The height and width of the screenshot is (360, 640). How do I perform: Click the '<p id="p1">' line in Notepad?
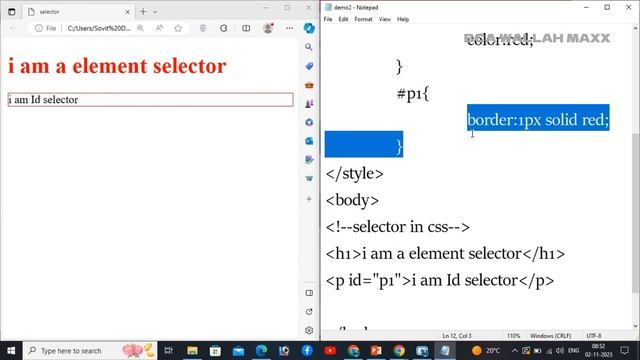pyautogui.click(x=440, y=280)
